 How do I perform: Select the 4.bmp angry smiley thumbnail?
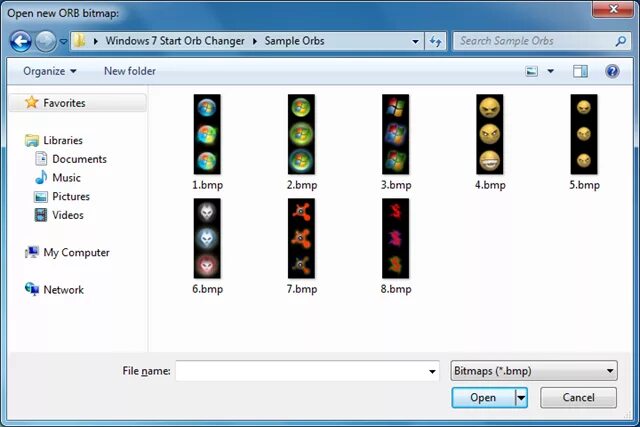490,134
